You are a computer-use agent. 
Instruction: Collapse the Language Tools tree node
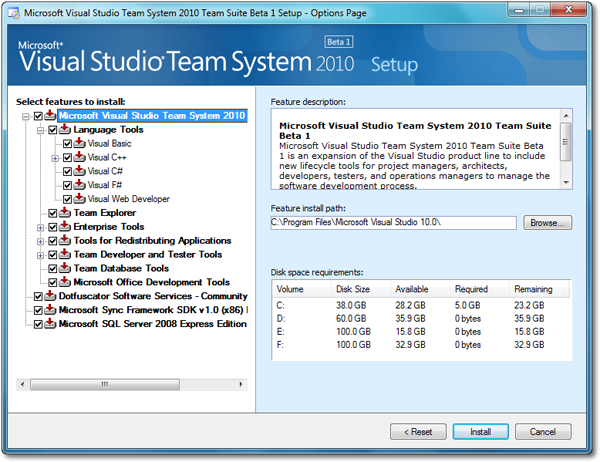tap(41, 131)
